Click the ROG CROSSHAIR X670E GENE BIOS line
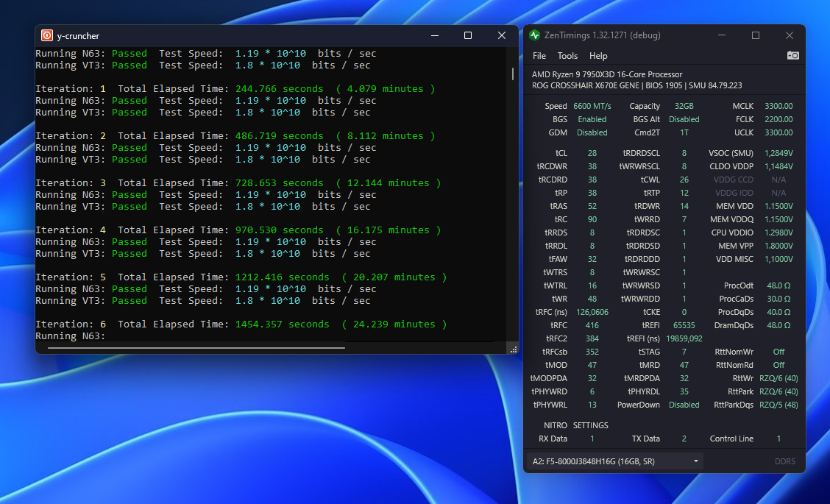The height and width of the screenshot is (504, 830). coord(636,85)
